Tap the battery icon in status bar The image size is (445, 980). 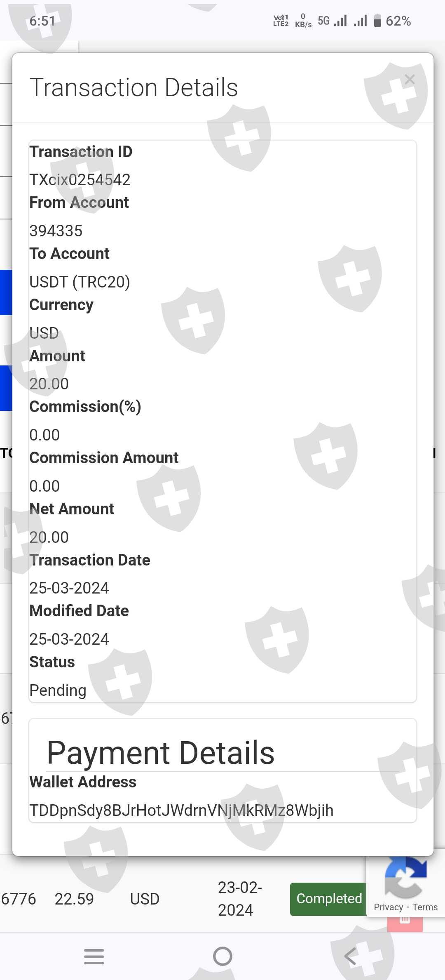[377, 21]
